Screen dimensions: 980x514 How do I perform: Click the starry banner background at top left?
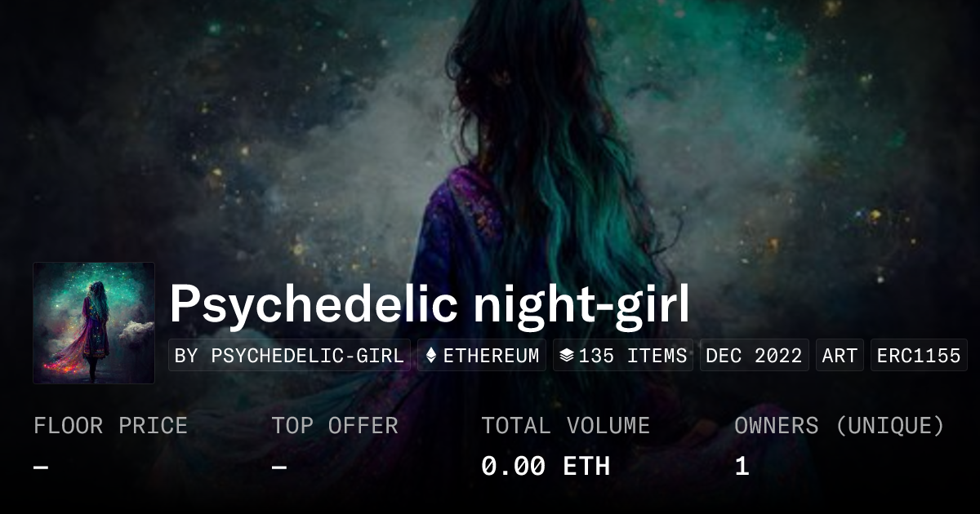[122, 98]
